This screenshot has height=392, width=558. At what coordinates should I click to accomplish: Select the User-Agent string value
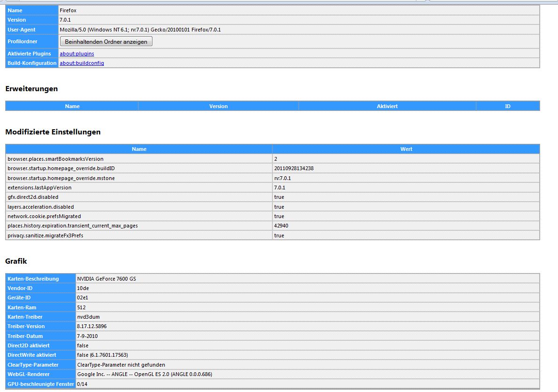tap(140, 30)
